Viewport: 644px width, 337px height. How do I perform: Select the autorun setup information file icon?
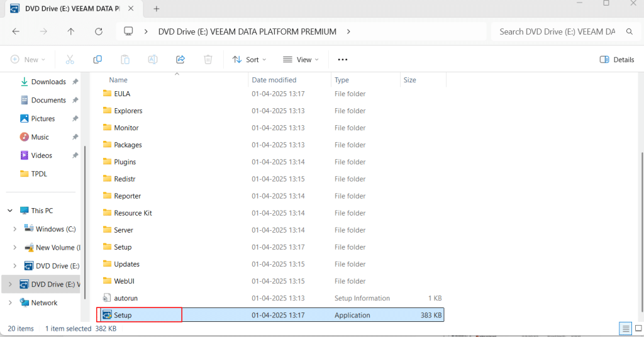click(107, 298)
